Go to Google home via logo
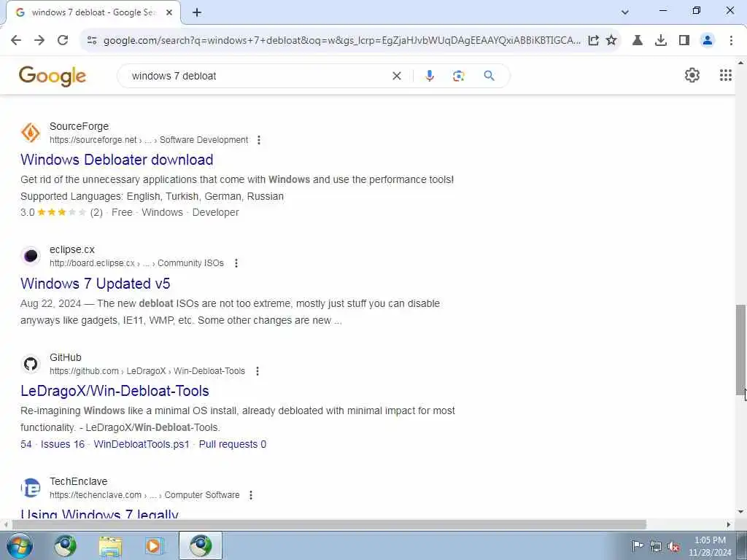The height and width of the screenshot is (560, 747). (53, 76)
